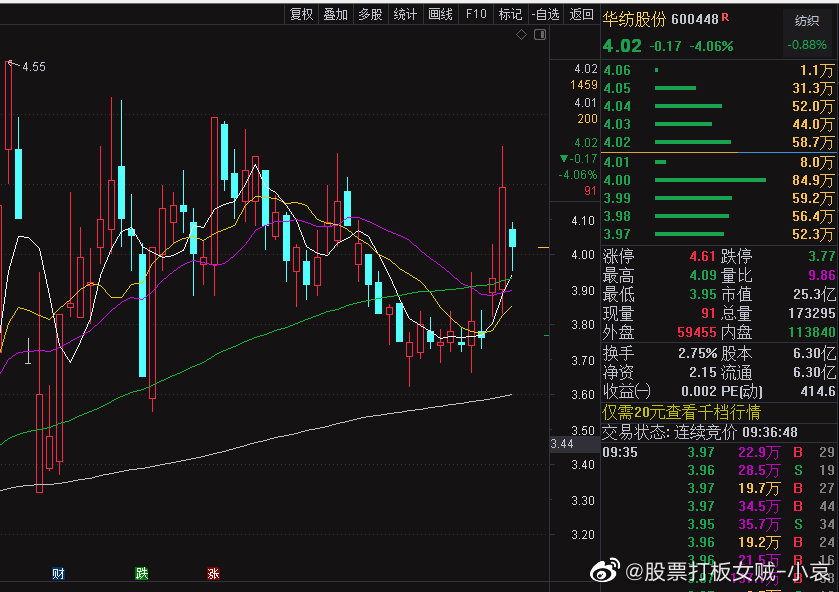Open the 纺织 sector box
This screenshot has width=839, height=592.
pos(806,20)
